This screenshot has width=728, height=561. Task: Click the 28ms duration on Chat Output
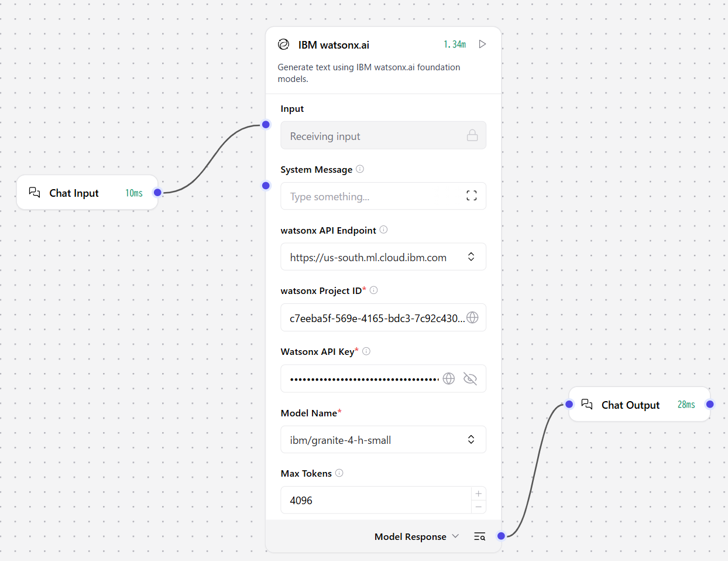coord(686,405)
